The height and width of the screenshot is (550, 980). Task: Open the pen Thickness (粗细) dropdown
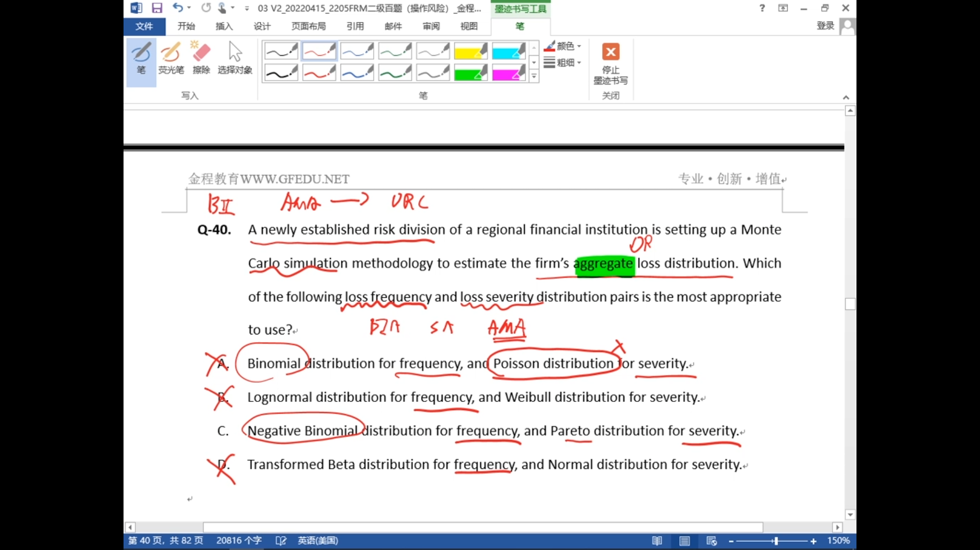click(x=563, y=63)
